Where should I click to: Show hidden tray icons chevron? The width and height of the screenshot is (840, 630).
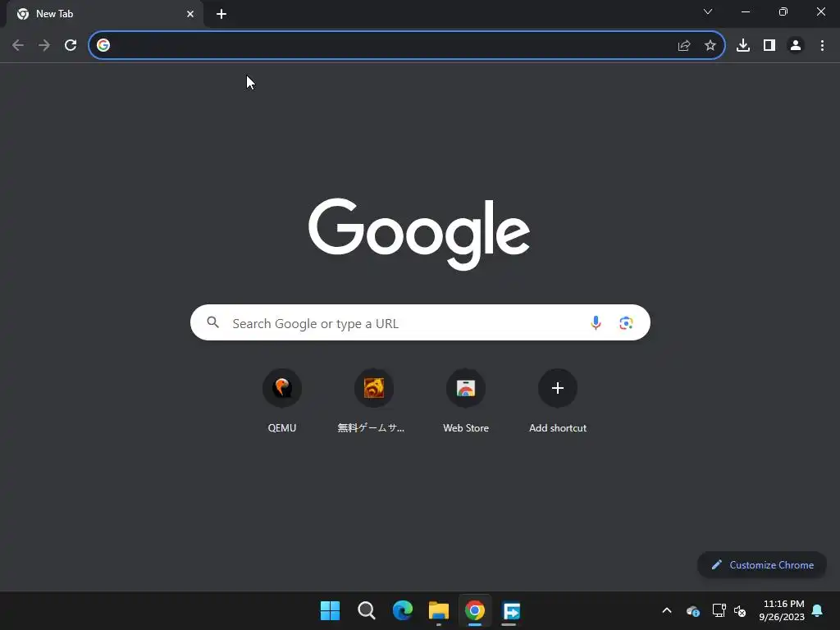(x=667, y=610)
